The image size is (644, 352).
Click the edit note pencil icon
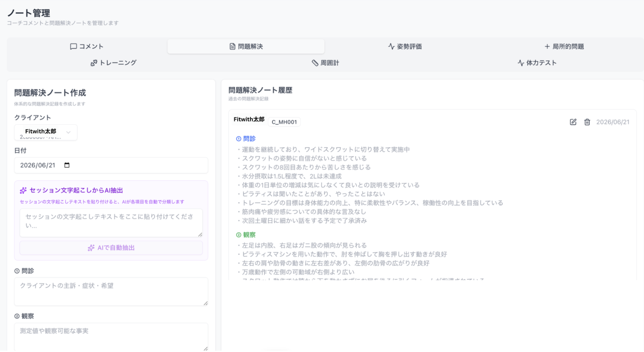[573, 122]
